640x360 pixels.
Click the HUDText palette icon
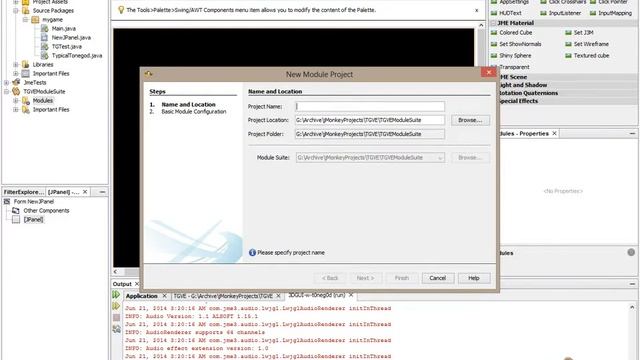494,13
